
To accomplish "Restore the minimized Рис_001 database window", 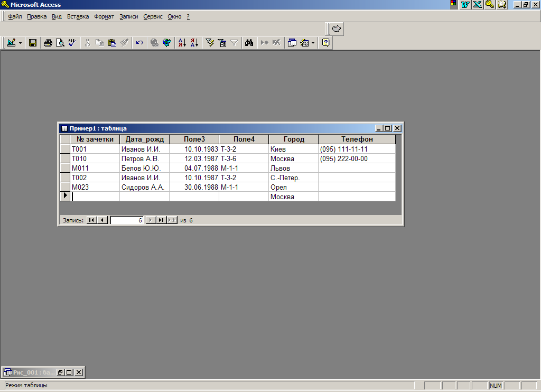I will click(60, 372).
